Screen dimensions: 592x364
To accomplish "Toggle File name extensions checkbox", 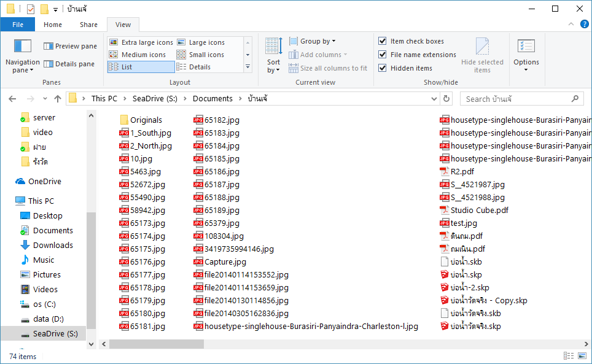I will pyautogui.click(x=383, y=55).
